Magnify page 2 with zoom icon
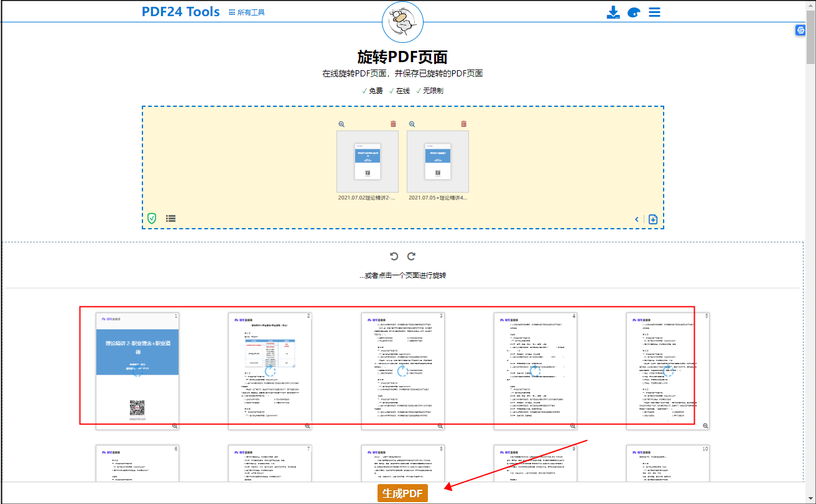Image resolution: width=816 pixels, height=504 pixels. click(x=307, y=426)
